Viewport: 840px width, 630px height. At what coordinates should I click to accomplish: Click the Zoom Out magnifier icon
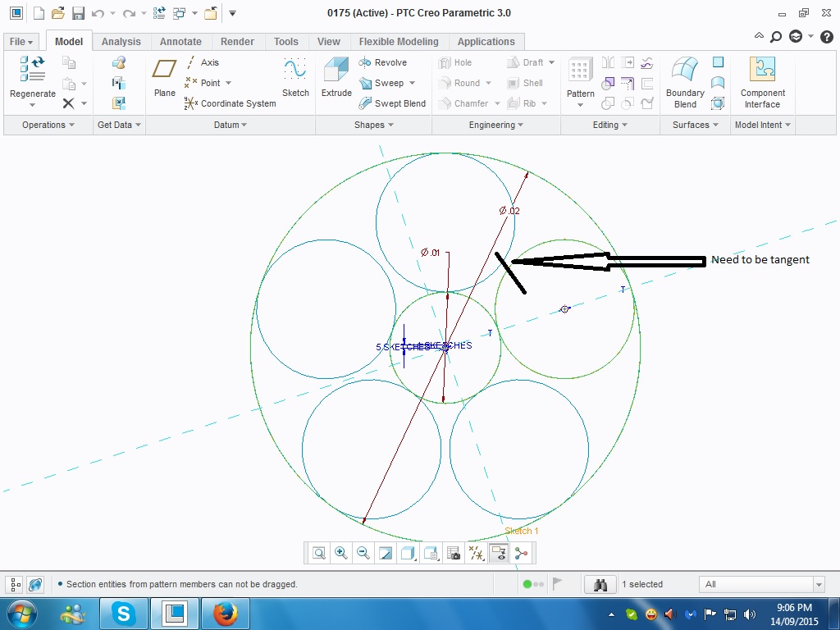(x=363, y=553)
